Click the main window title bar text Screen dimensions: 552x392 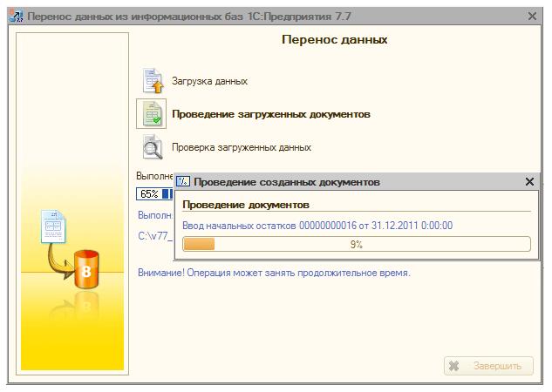pos(189,17)
